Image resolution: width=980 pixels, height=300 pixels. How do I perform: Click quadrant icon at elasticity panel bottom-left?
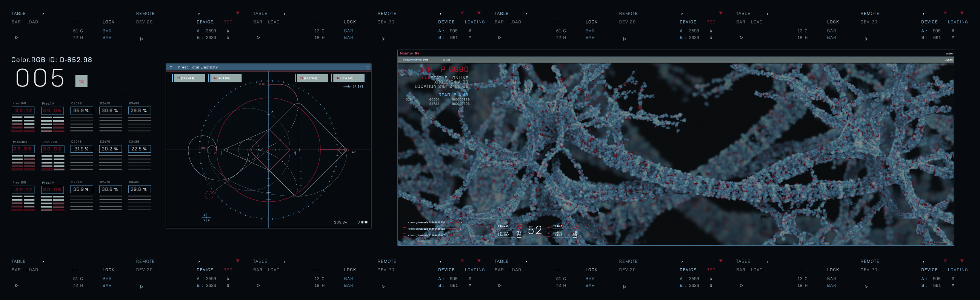point(206,217)
